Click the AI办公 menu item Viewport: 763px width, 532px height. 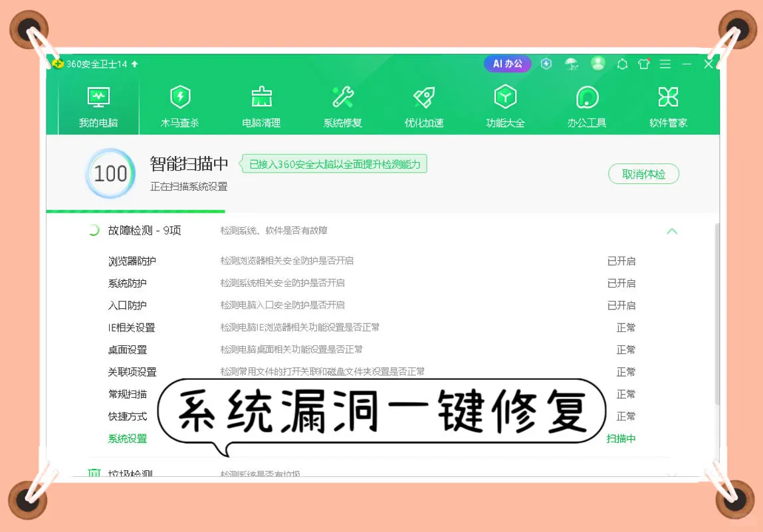point(506,63)
